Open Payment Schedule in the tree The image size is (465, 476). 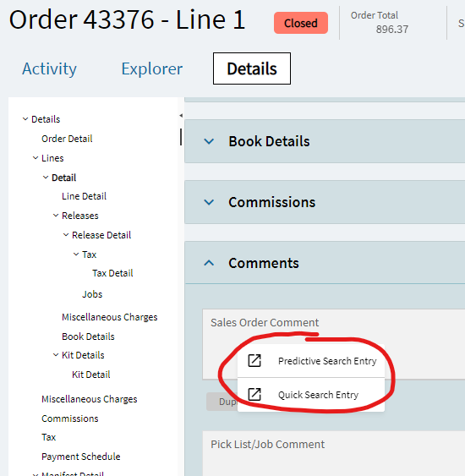coord(80,457)
